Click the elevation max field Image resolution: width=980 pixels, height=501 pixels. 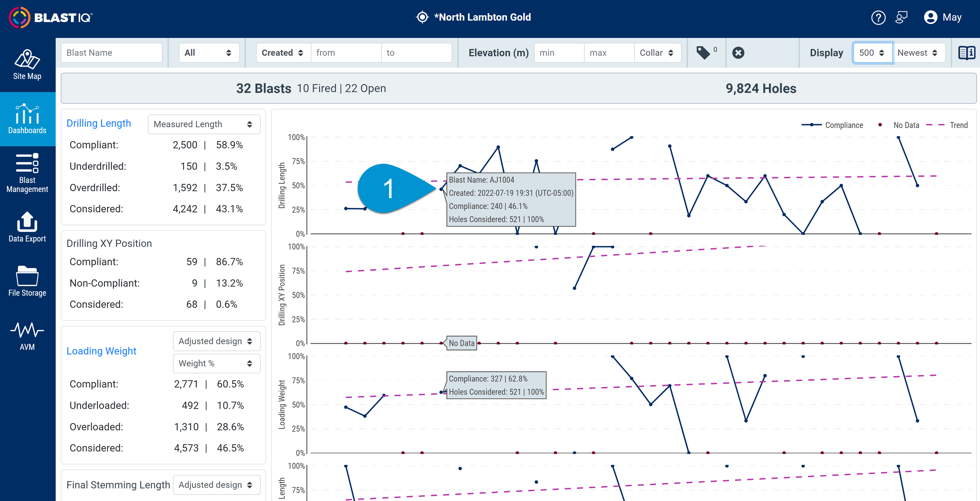pyautogui.click(x=609, y=53)
